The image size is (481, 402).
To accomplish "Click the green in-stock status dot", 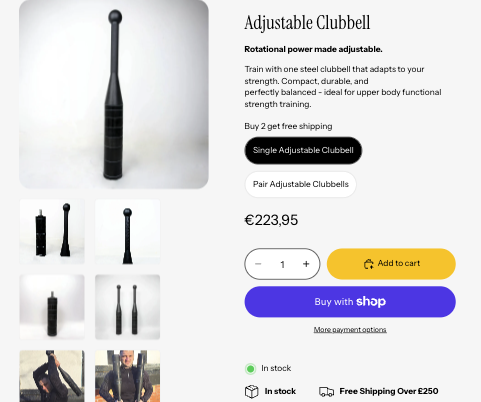I will tap(250, 369).
